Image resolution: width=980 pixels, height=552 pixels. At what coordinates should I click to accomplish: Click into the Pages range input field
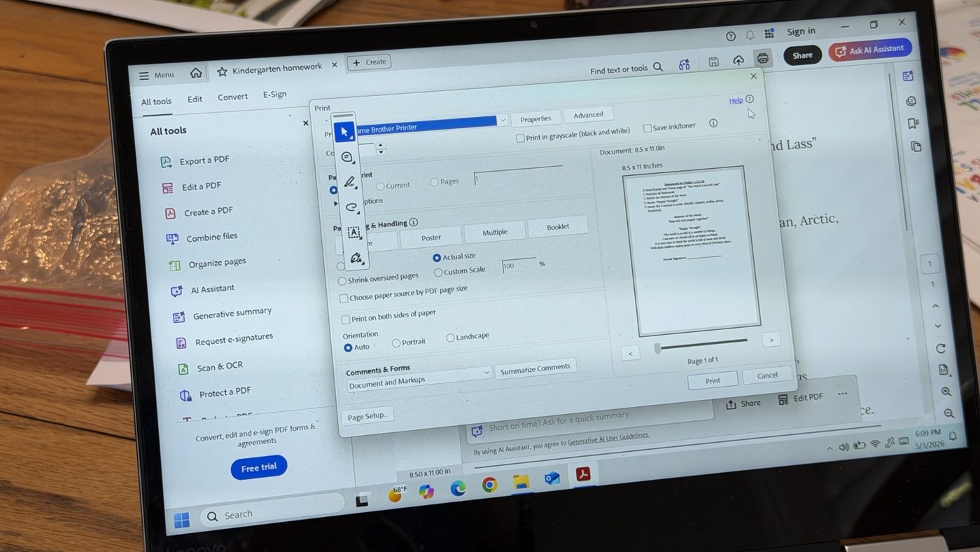pyautogui.click(x=519, y=175)
